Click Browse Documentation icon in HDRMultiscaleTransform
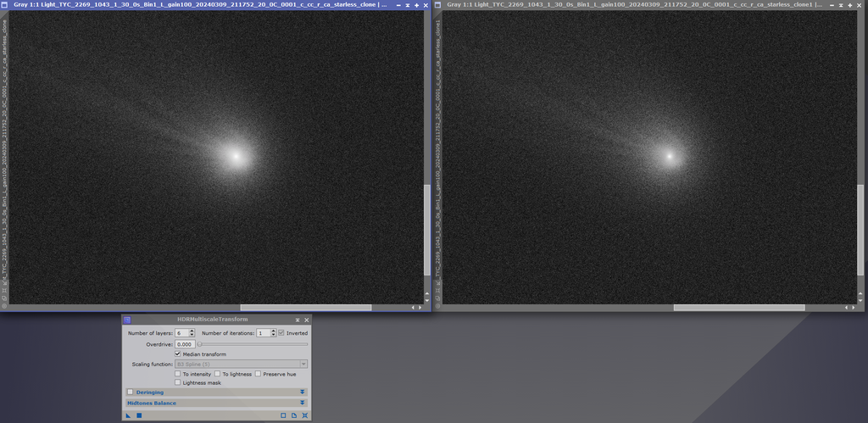Viewport: 868px width, 423px height. tap(294, 415)
